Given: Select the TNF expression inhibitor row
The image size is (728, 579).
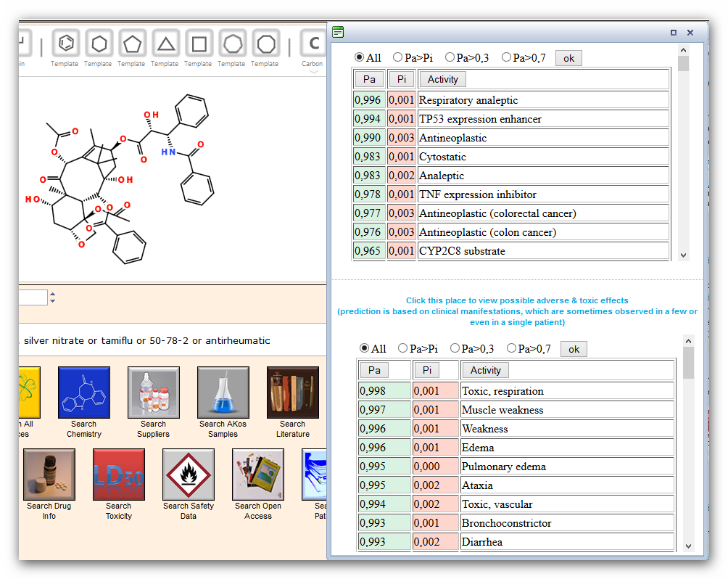Looking at the screenshot, I should [510, 194].
